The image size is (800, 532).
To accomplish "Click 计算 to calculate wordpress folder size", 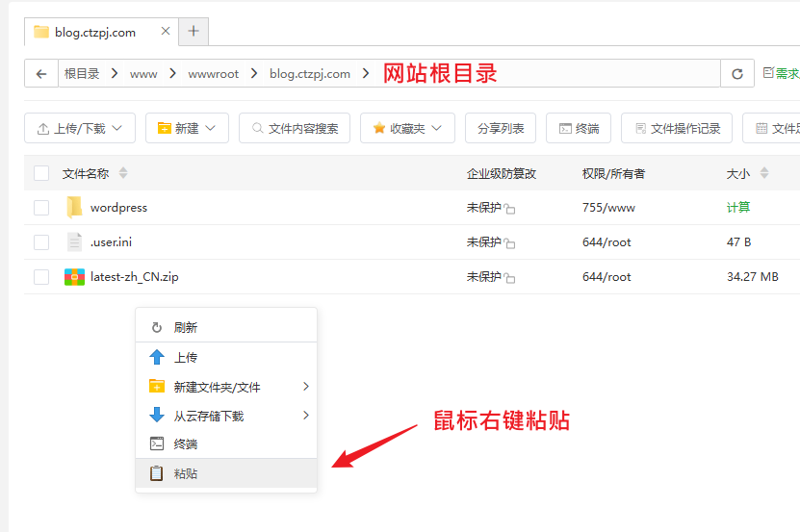I will coord(738,208).
